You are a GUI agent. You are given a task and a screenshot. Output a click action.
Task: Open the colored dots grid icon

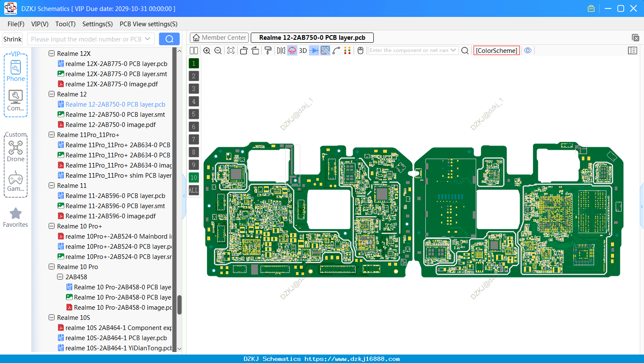click(347, 50)
